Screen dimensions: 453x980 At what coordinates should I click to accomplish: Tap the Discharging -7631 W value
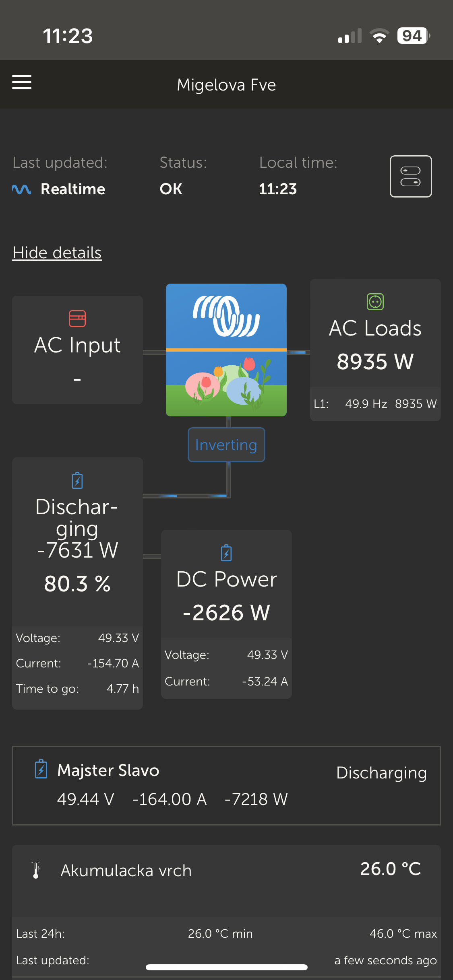click(77, 550)
